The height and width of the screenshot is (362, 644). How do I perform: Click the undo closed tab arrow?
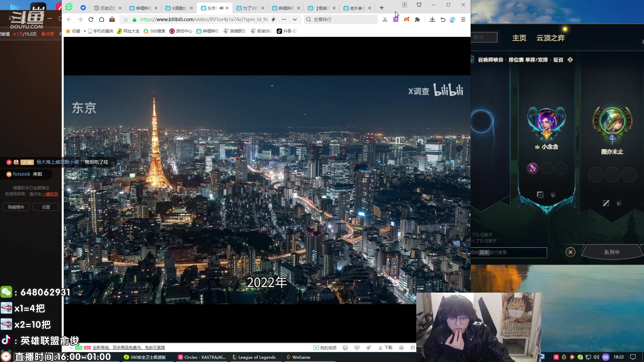click(443, 19)
